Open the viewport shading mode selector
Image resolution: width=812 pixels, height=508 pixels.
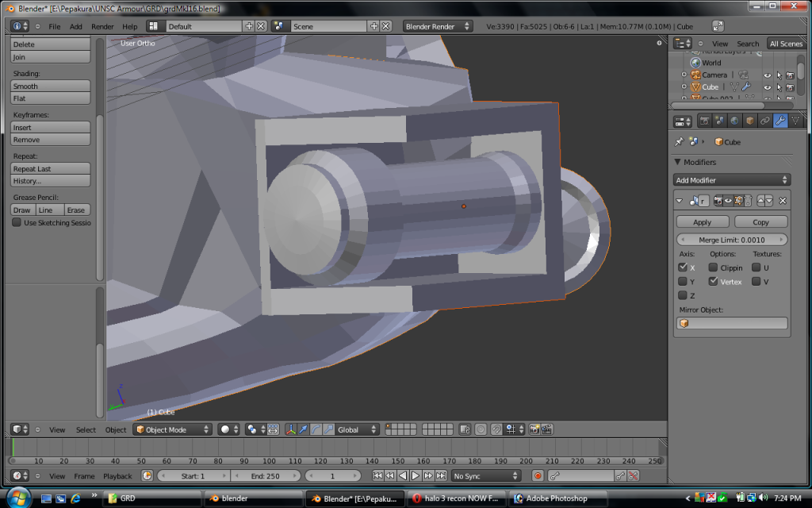[x=228, y=429]
